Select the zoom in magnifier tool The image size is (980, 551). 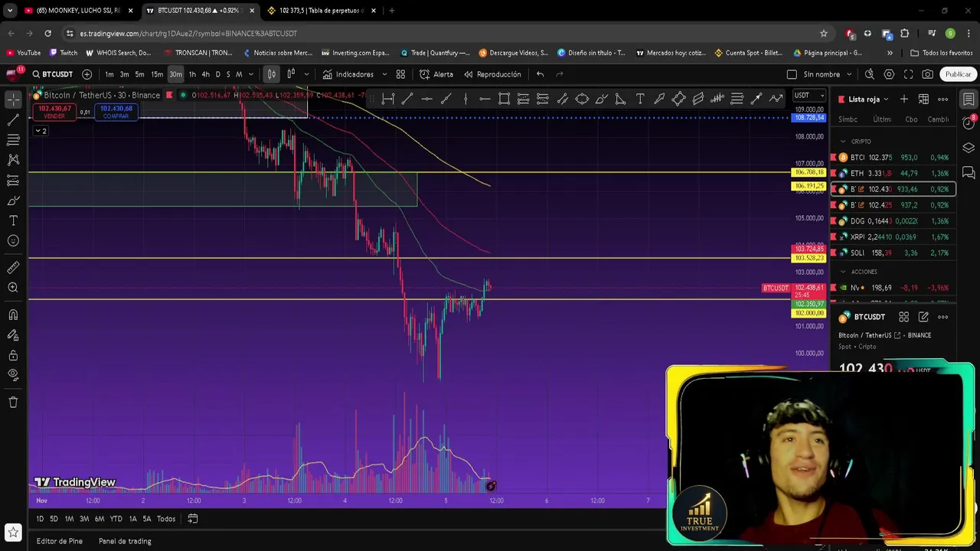13,288
